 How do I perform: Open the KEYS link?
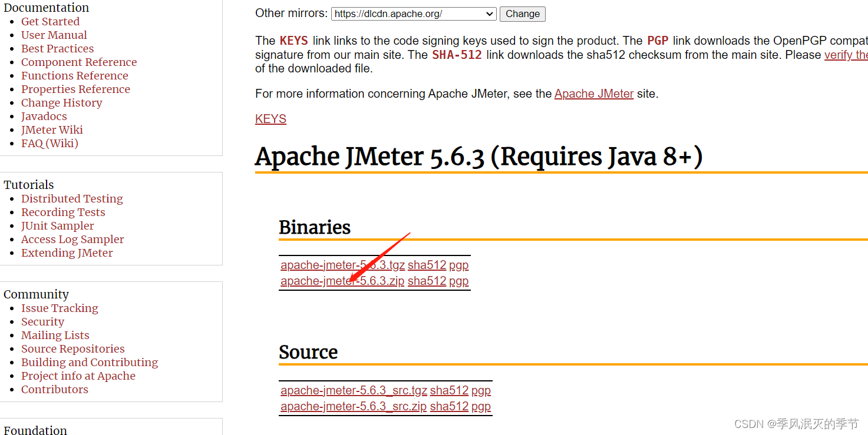(270, 119)
